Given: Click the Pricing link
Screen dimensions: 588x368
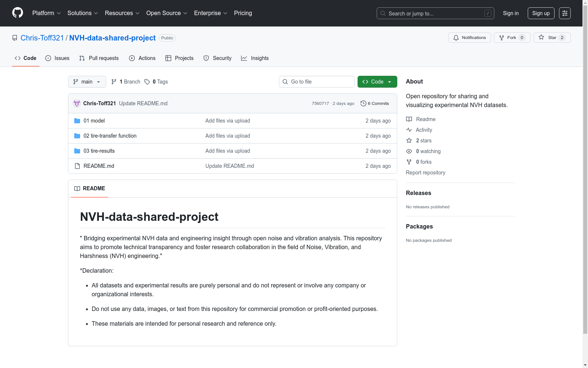Looking at the screenshot, I should (x=243, y=13).
